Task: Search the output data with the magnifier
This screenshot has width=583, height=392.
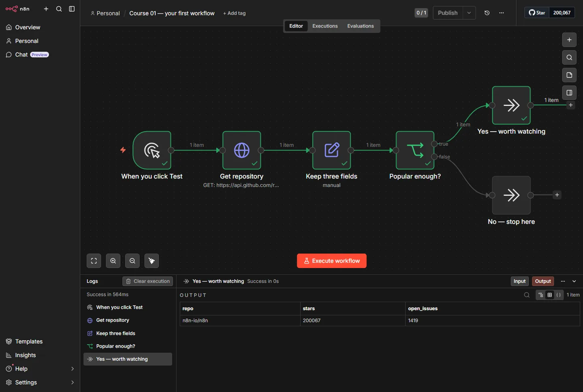Action: pyautogui.click(x=527, y=295)
